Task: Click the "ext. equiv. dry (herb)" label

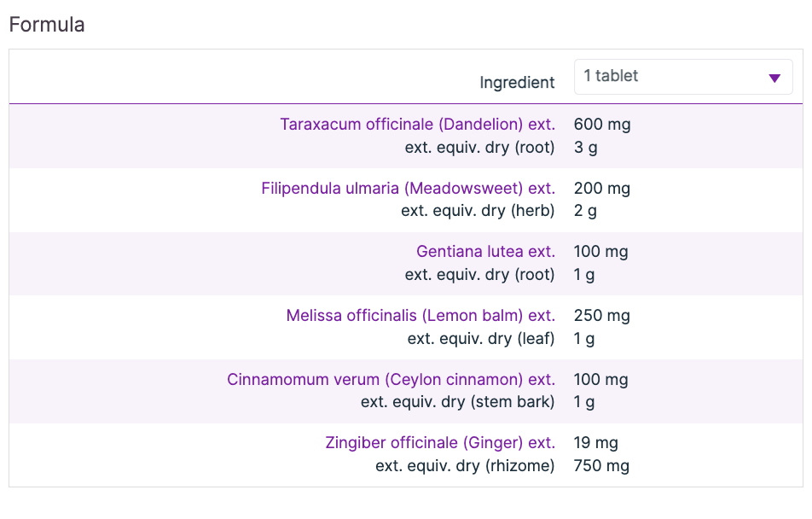Action: [478, 211]
